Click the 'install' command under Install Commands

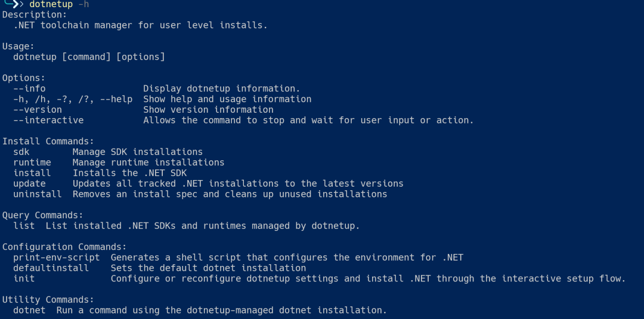[x=32, y=173]
